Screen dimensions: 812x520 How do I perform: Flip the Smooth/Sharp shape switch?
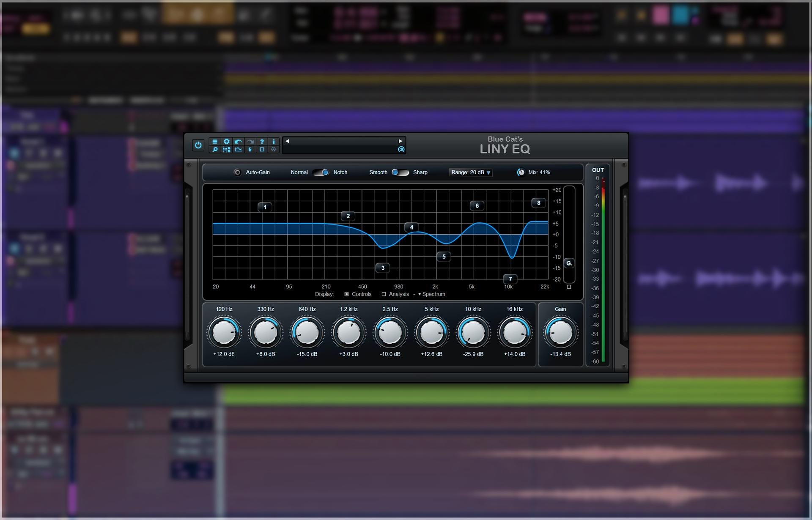[400, 172]
